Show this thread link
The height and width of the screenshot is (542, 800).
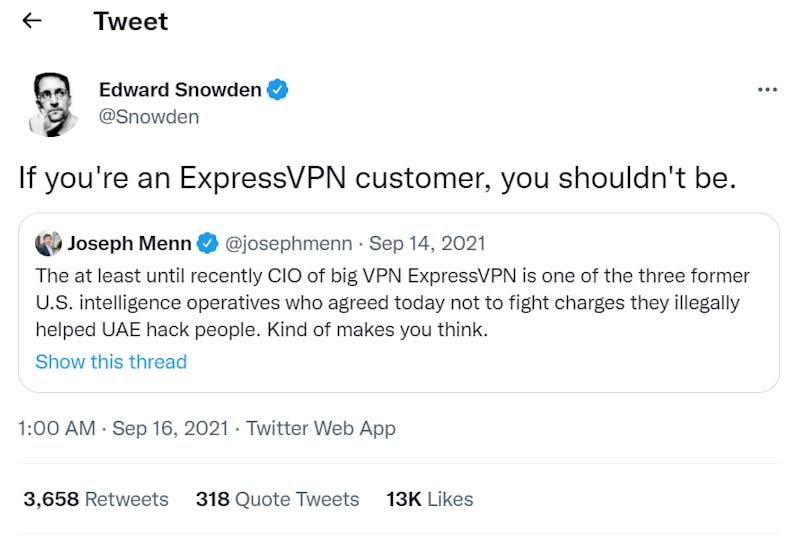click(x=111, y=362)
